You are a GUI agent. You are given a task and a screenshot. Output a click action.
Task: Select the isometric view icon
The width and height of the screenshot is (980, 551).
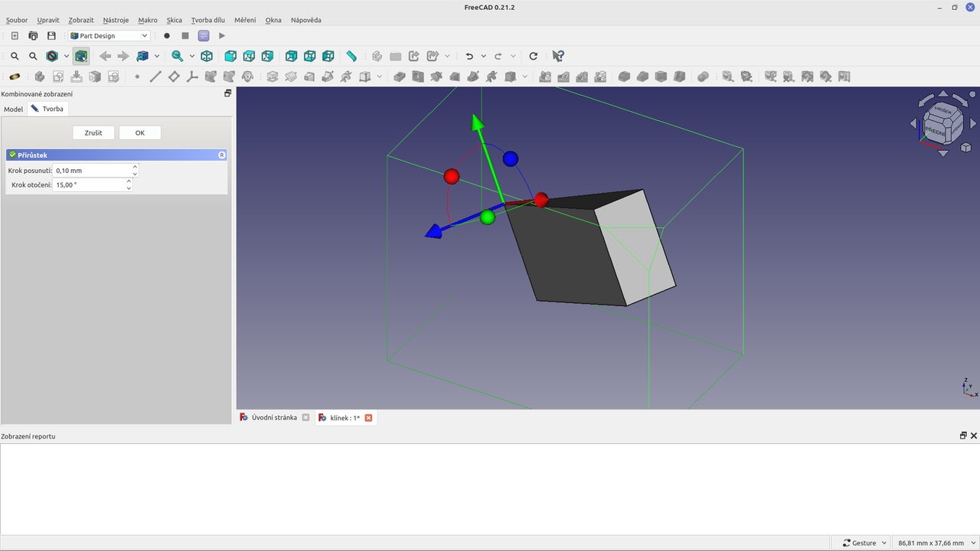[x=207, y=56]
